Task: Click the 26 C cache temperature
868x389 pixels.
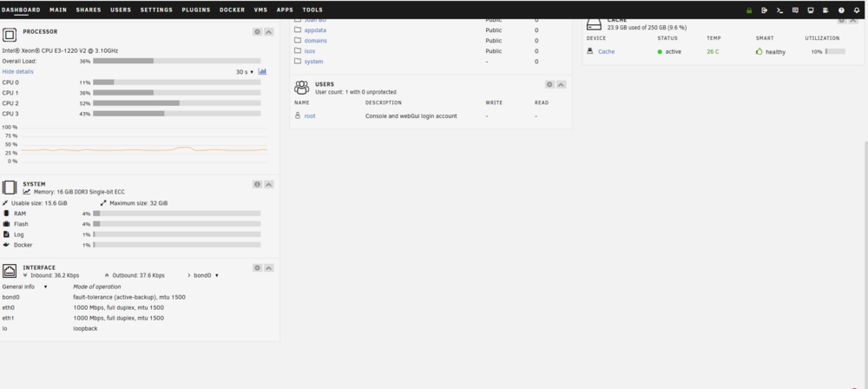Action: point(713,51)
